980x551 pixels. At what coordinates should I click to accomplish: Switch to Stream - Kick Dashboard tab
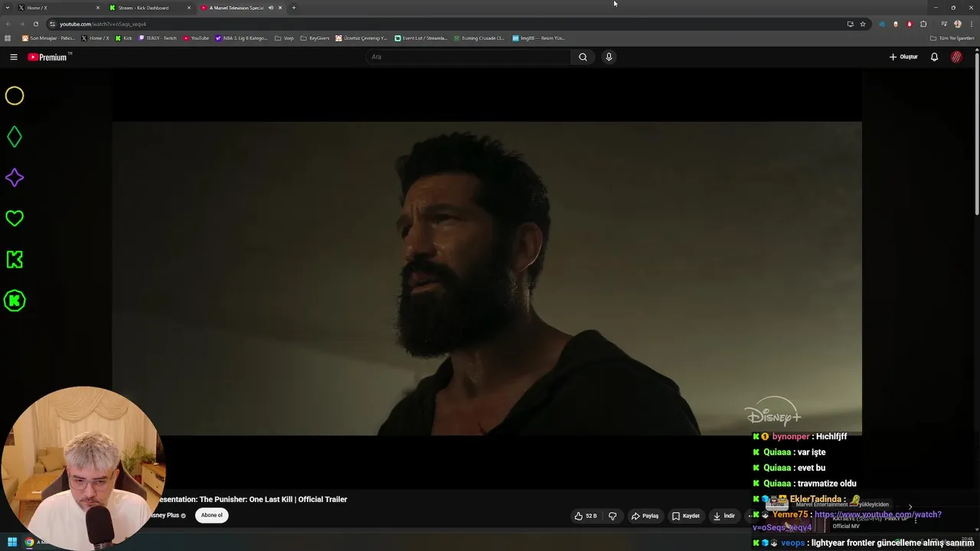click(149, 8)
